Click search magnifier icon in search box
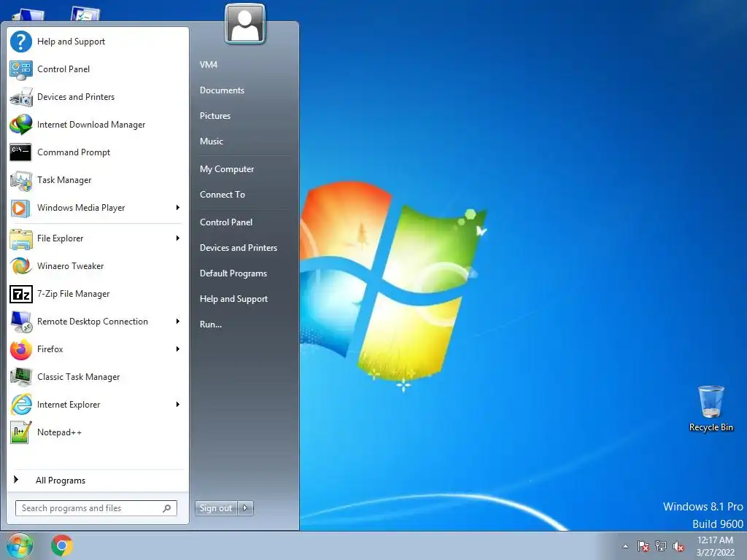The height and width of the screenshot is (560, 747). [x=167, y=508]
